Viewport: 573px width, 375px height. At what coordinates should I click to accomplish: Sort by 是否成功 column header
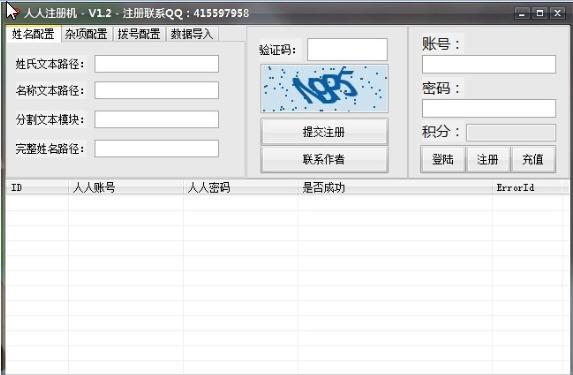395,188
